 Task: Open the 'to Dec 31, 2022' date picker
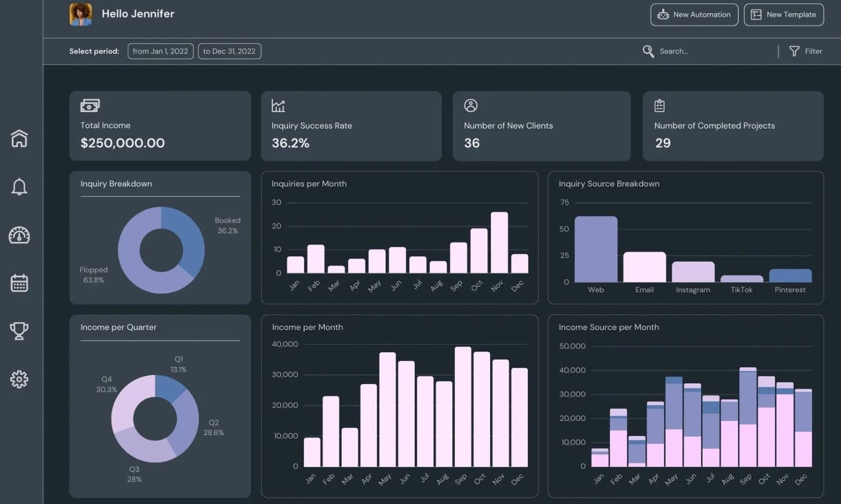tap(230, 51)
